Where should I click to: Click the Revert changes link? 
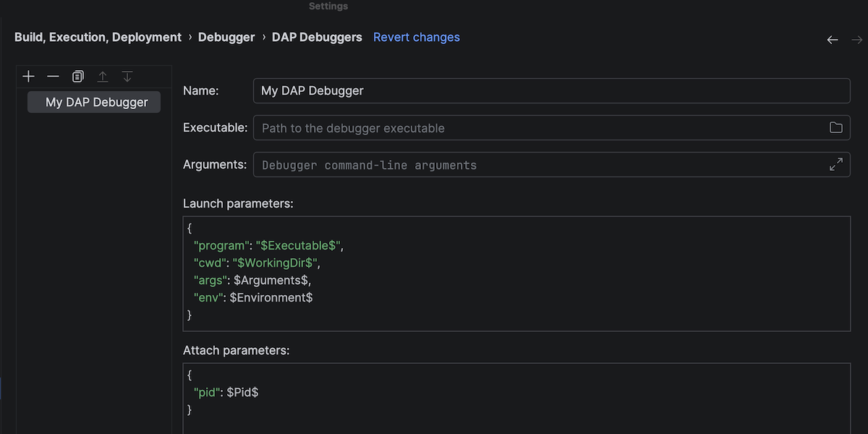click(416, 37)
